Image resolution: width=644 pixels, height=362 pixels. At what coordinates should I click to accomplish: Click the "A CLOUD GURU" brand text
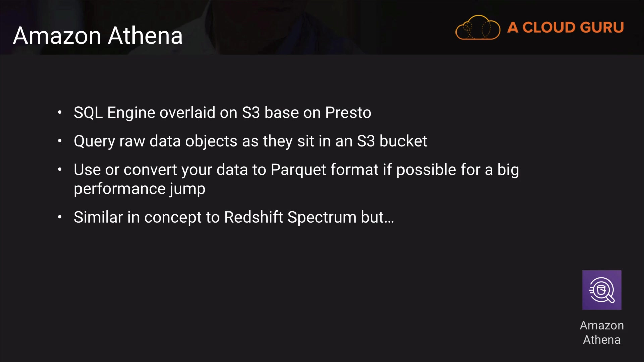click(565, 27)
